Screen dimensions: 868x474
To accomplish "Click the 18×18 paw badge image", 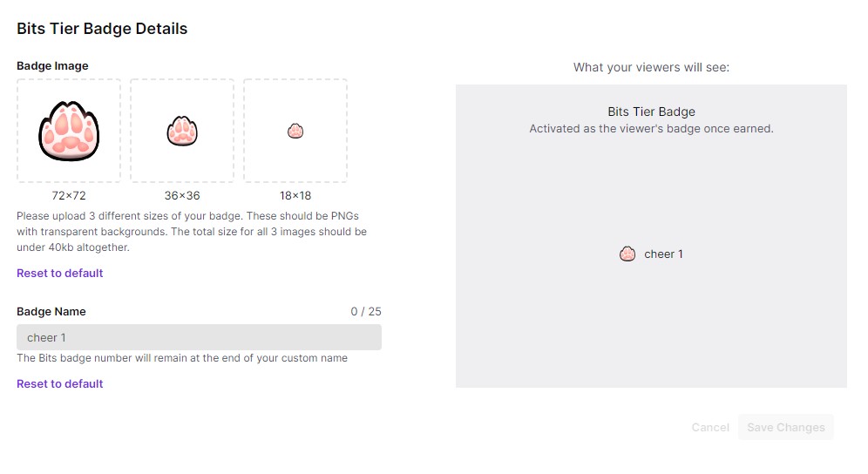I will pos(295,132).
